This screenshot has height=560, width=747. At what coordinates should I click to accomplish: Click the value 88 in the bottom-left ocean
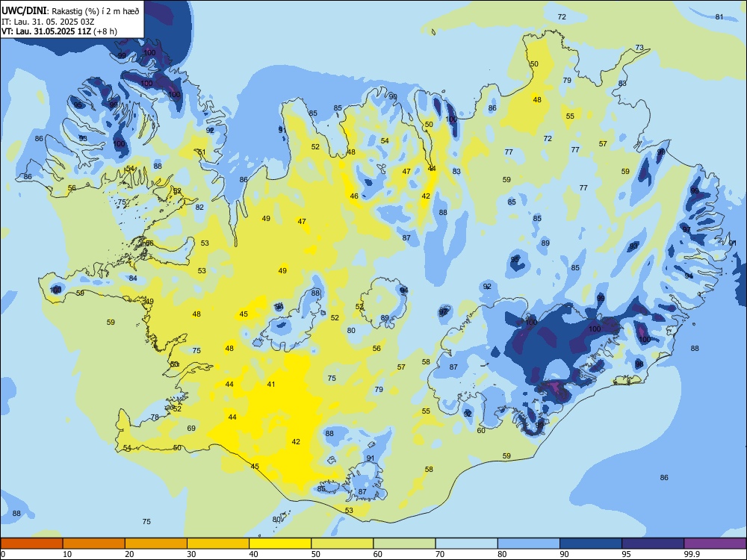click(16, 514)
